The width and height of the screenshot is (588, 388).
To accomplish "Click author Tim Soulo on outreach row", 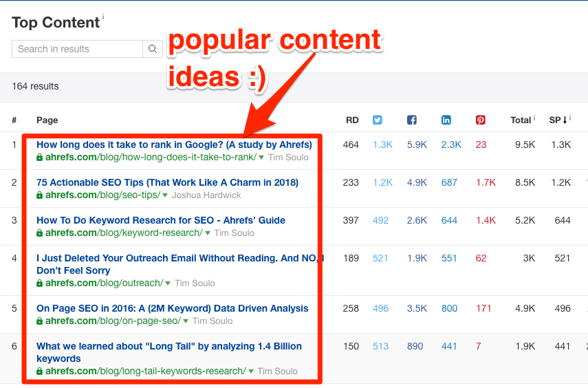I will 195,283.
